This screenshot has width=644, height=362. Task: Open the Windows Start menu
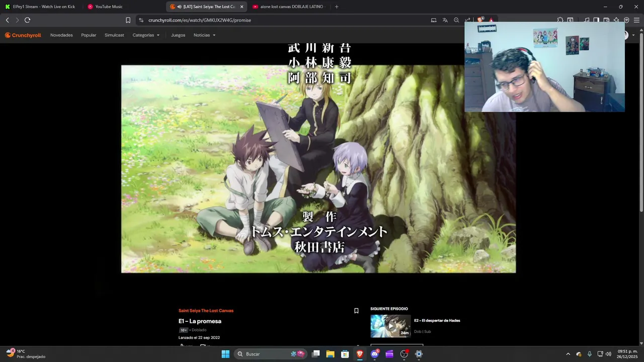[x=225, y=354]
